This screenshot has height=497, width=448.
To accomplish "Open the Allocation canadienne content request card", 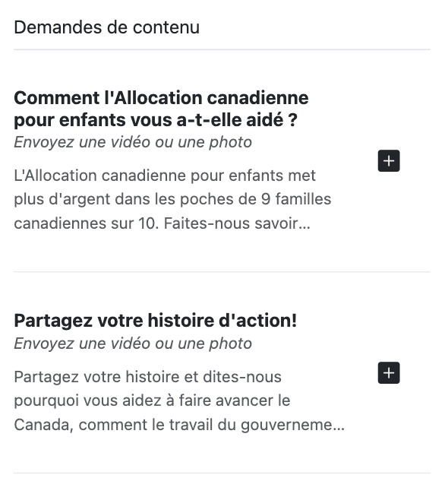I will (x=222, y=160).
